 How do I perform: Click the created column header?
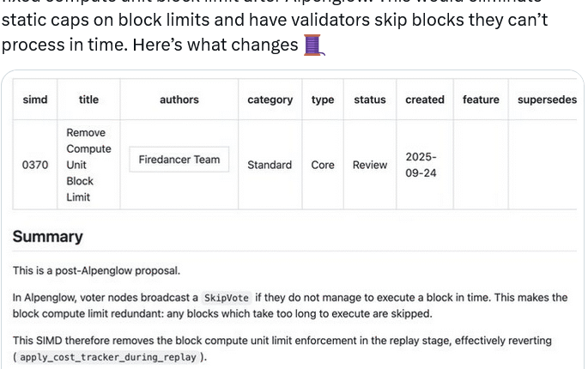[425, 100]
